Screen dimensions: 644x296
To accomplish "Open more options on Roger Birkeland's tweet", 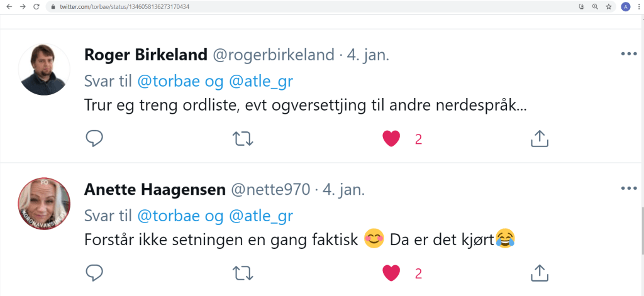I will tap(628, 54).
